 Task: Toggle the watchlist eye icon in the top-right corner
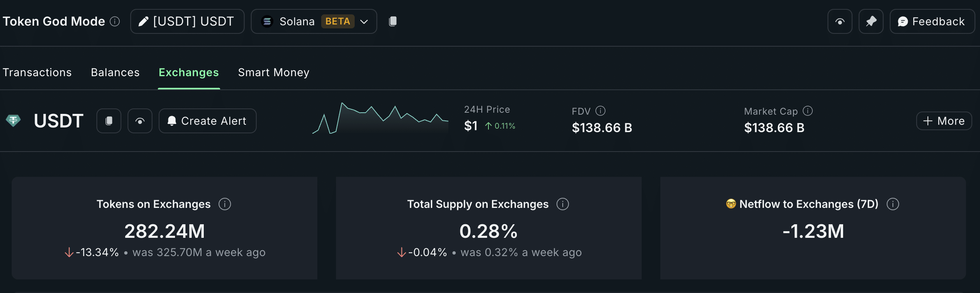[840, 21]
